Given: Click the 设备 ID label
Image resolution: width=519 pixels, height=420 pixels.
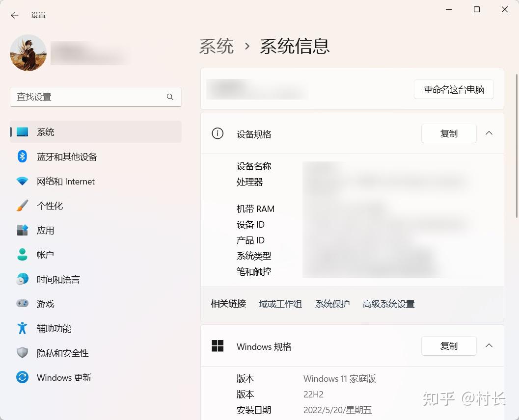Looking at the screenshot, I should pyautogui.click(x=250, y=225).
